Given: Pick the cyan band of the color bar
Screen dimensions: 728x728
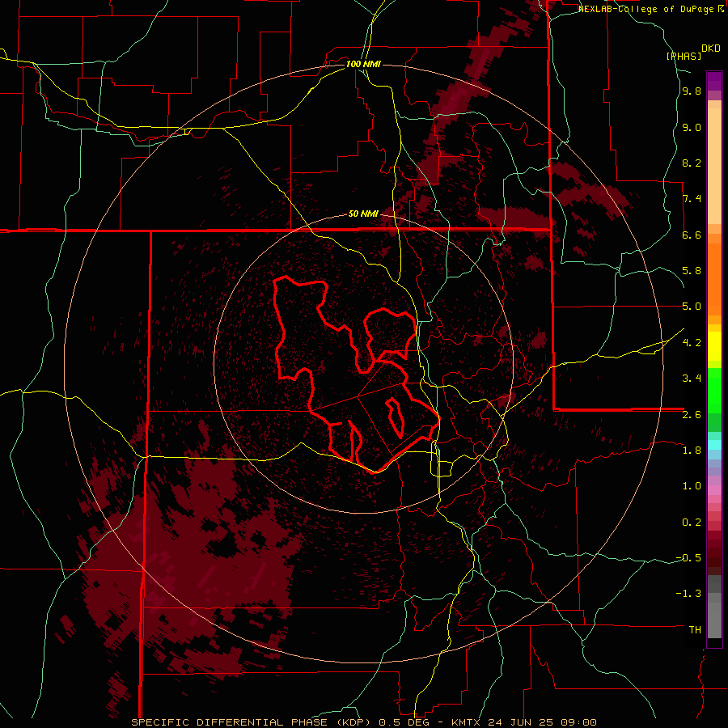Looking at the screenshot, I should [x=714, y=445].
